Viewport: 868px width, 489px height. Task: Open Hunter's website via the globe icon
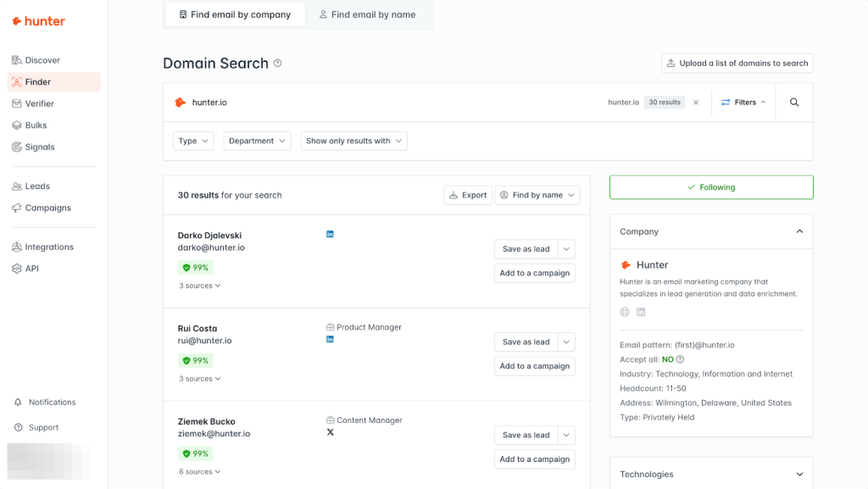[625, 311]
